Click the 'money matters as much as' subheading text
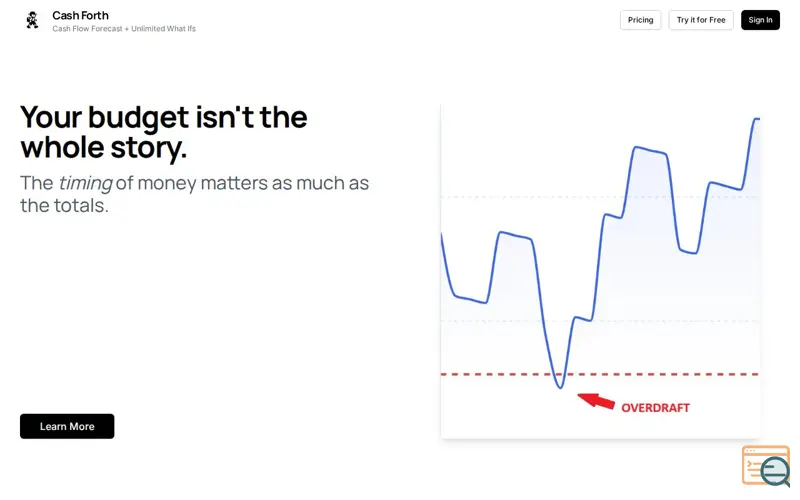Screen dimensions: 800x500 (x=242, y=183)
